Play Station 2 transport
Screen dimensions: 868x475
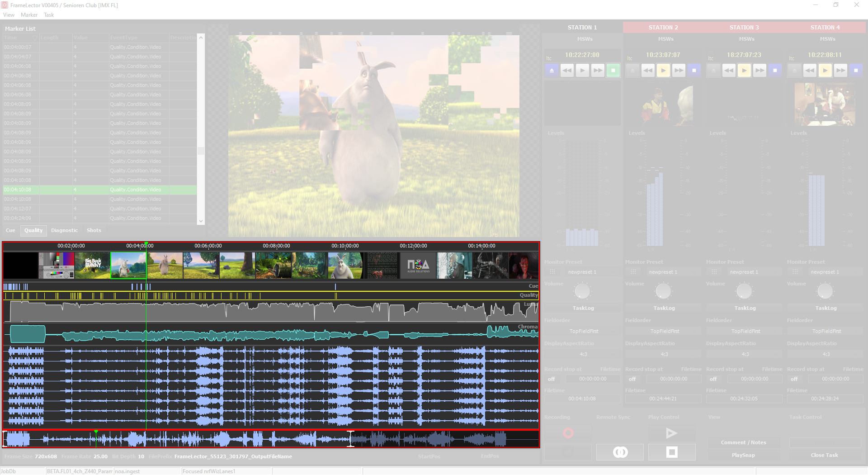point(663,71)
